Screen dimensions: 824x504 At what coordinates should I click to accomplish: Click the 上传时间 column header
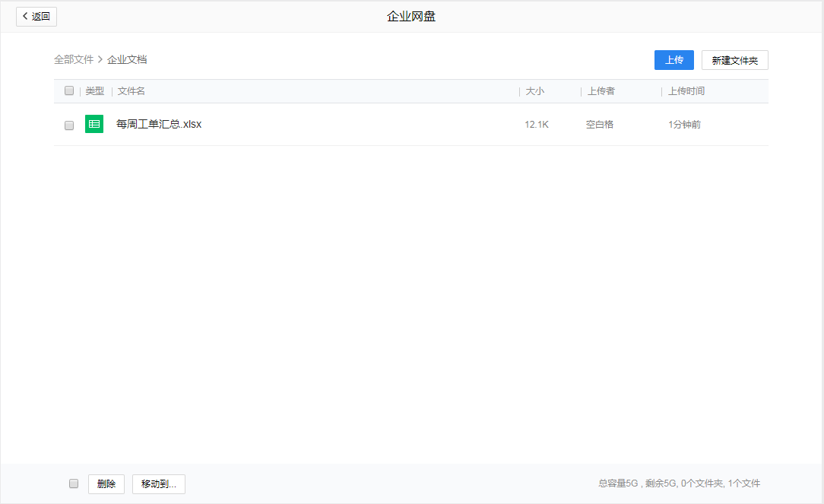pos(686,91)
